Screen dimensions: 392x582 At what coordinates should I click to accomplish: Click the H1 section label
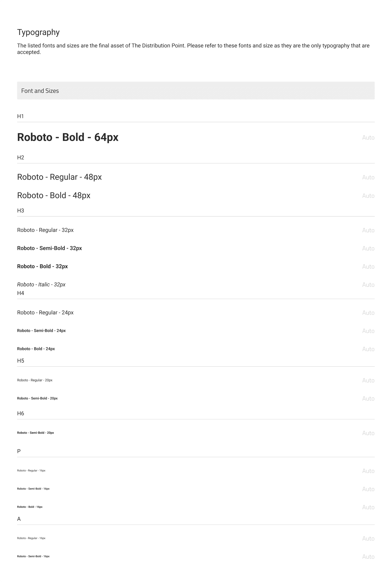pos(20,116)
